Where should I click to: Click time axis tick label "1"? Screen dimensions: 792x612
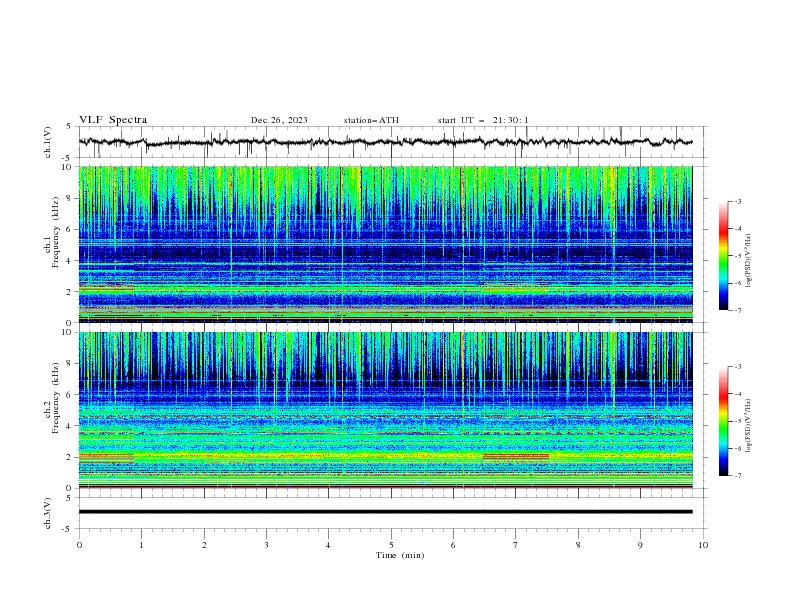point(141,545)
